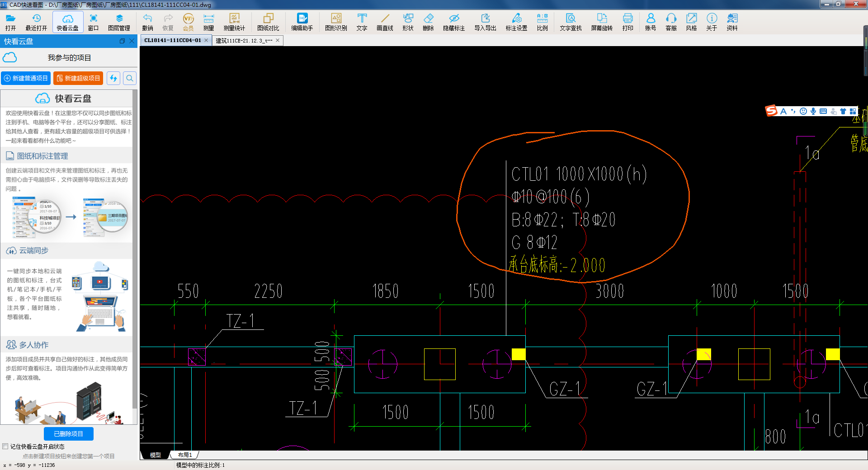Open a drawing with the 打开 tool
Viewport: 868px width, 470px height.
pyautogui.click(x=10, y=22)
